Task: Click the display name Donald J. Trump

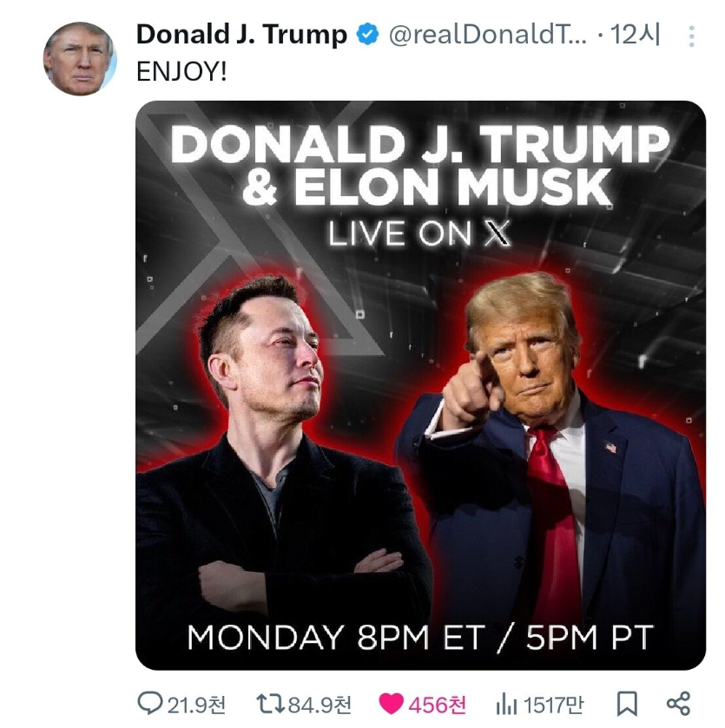Action: [241, 35]
